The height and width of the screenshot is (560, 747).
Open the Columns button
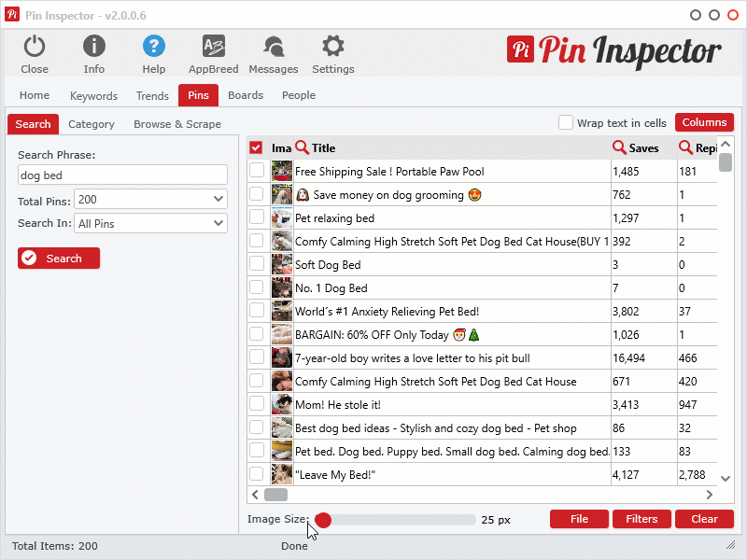704,122
